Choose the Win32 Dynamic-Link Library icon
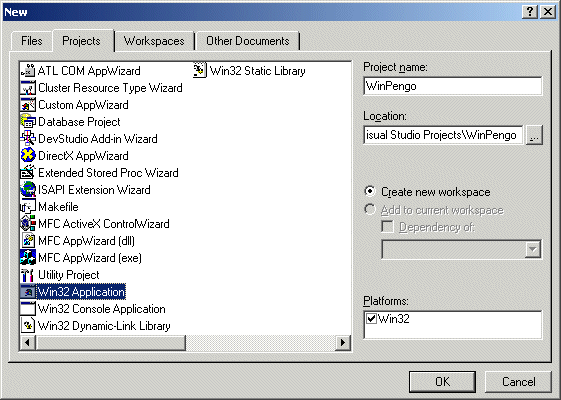Screen dimensions: 561x400 pos(28,326)
